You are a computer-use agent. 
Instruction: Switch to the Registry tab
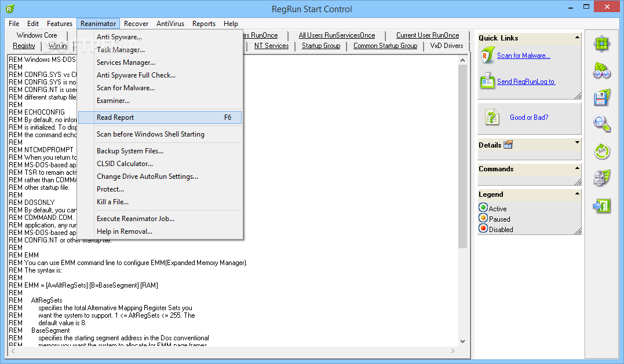[x=24, y=46]
